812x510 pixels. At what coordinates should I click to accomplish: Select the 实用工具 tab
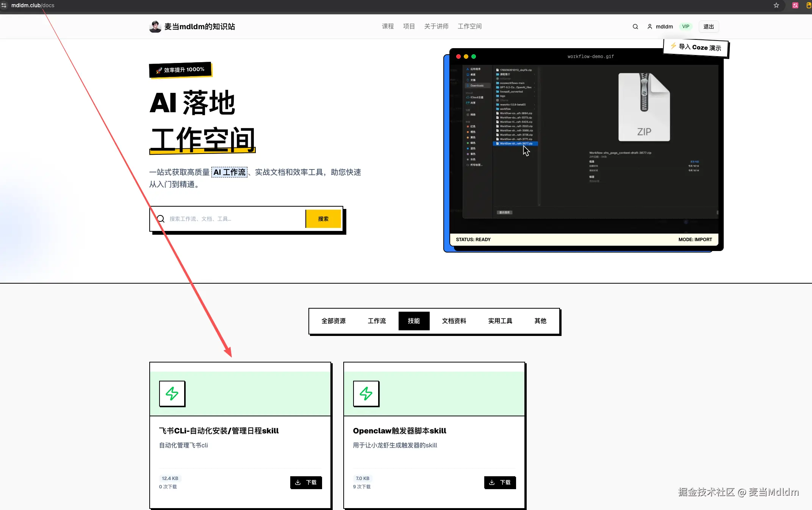(500, 321)
